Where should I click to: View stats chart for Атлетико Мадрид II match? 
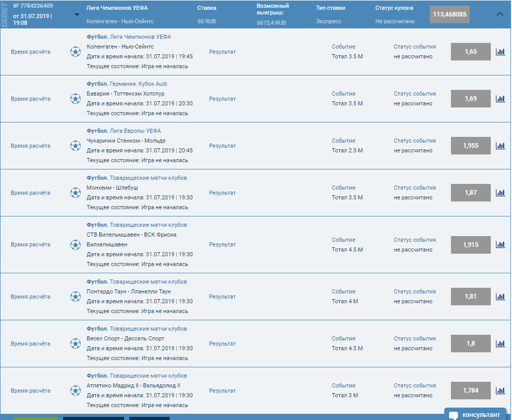coord(500,391)
